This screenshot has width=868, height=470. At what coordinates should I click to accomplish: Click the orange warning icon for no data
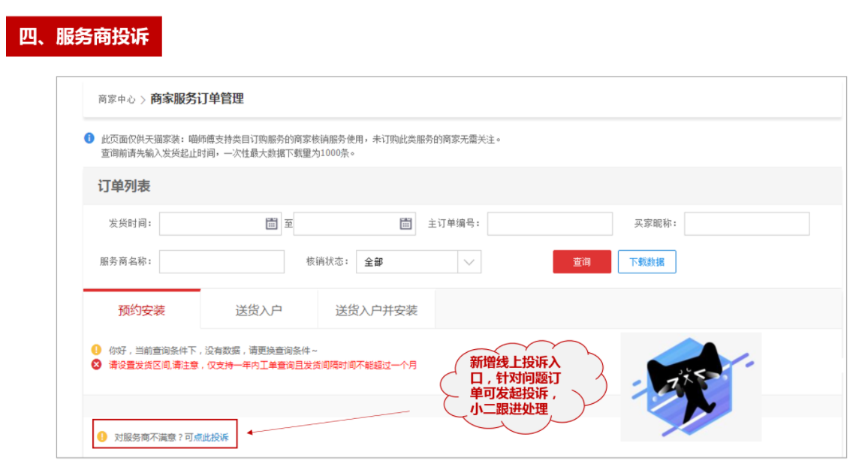coord(96,350)
